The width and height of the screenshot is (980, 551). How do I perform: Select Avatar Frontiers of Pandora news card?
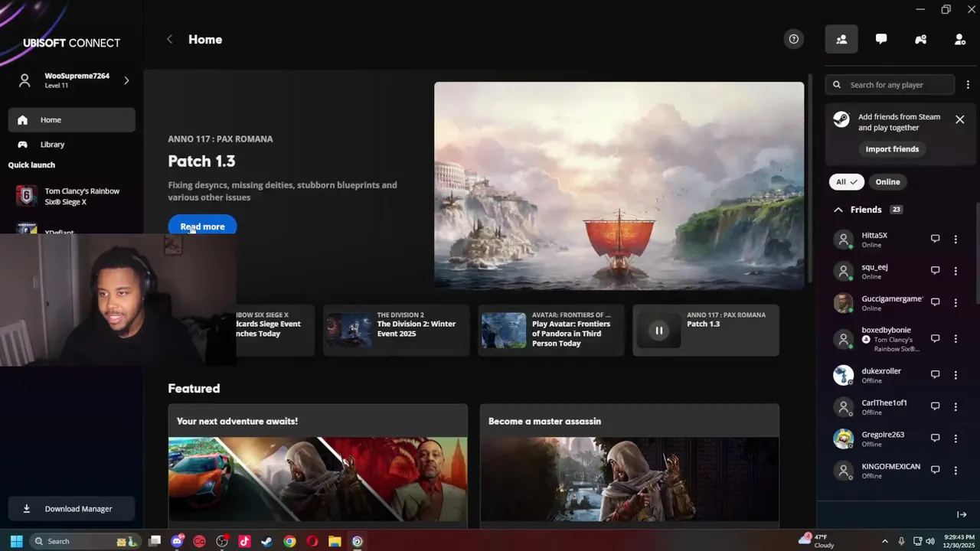[551, 330]
